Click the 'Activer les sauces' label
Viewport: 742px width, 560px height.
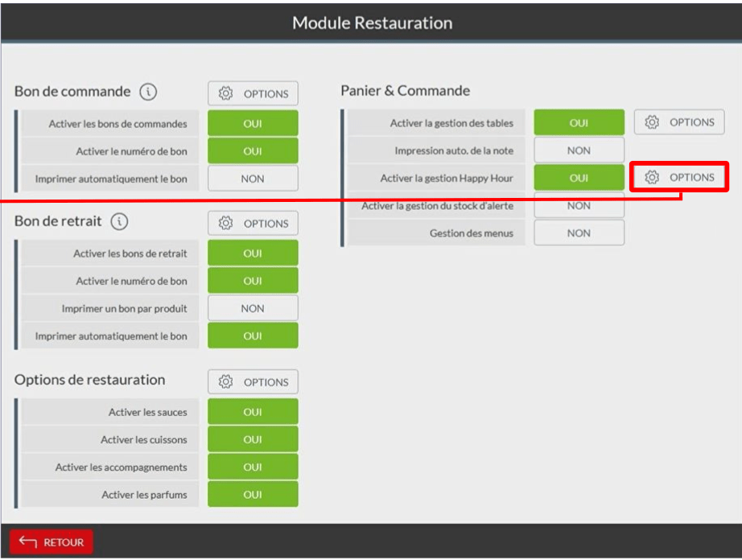pos(147,412)
